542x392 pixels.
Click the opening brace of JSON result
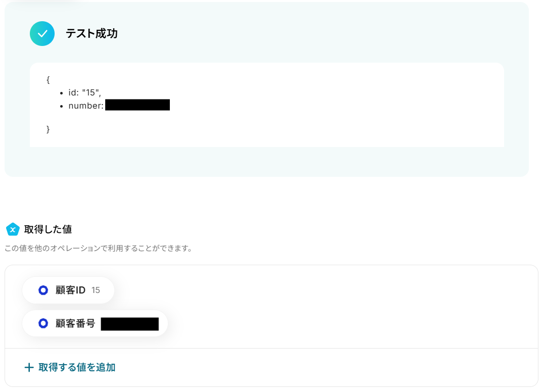(48, 80)
